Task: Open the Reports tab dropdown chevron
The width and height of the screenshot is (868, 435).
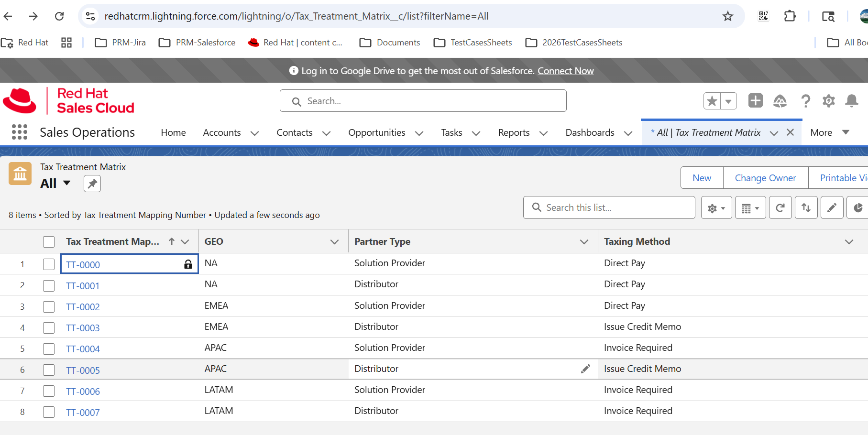Action: (544, 133)
